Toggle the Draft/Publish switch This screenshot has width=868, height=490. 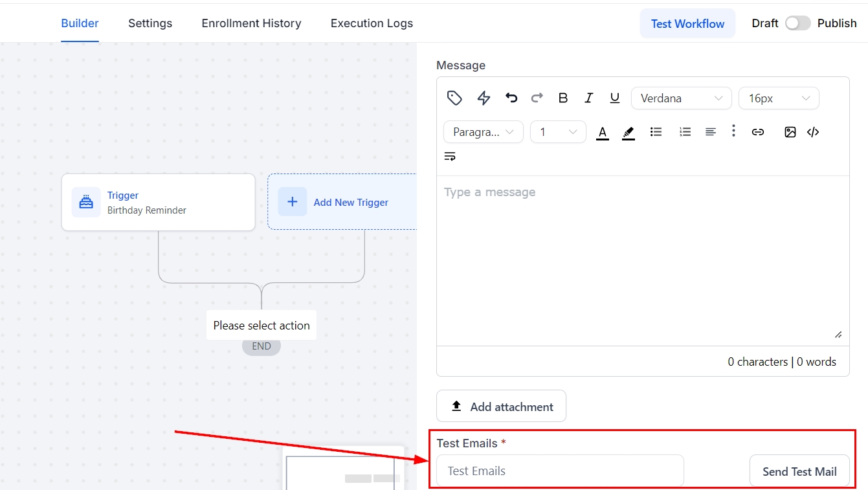(x=797, y=23)
